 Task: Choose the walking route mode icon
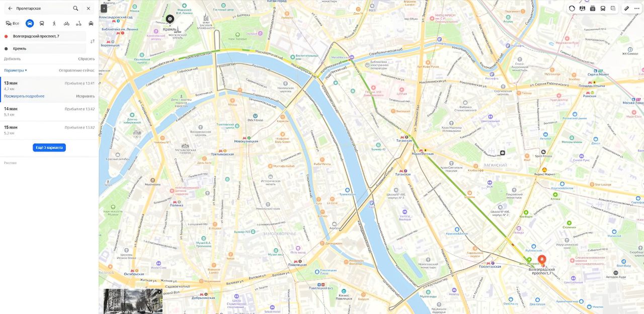pos(54,23)
